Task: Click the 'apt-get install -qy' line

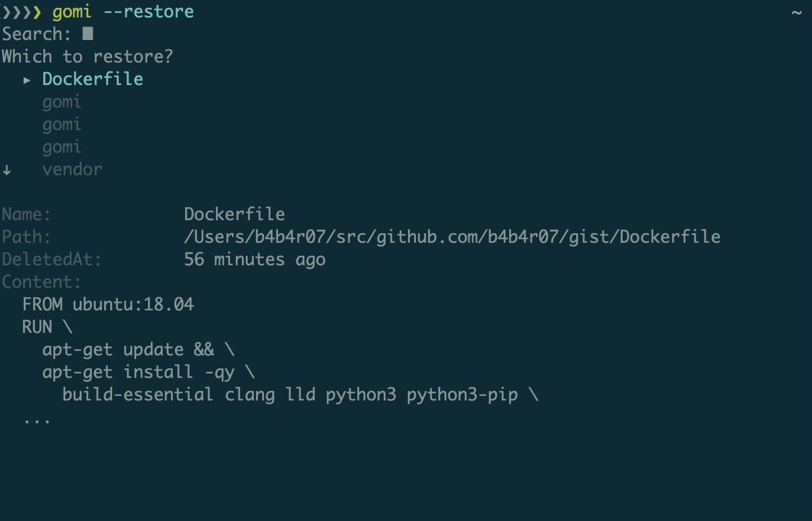Action: [149, 372]
